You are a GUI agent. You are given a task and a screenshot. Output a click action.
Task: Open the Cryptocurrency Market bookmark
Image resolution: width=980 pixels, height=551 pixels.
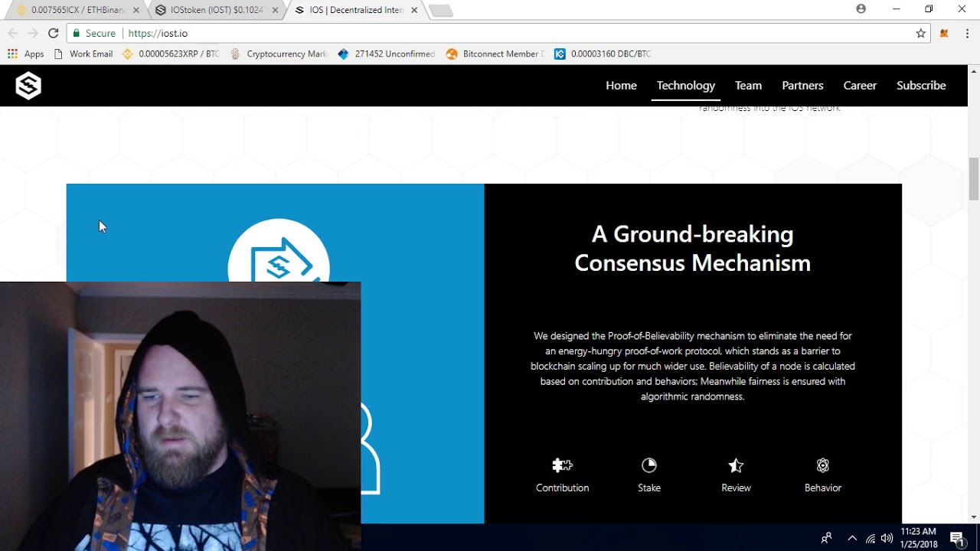279,54
